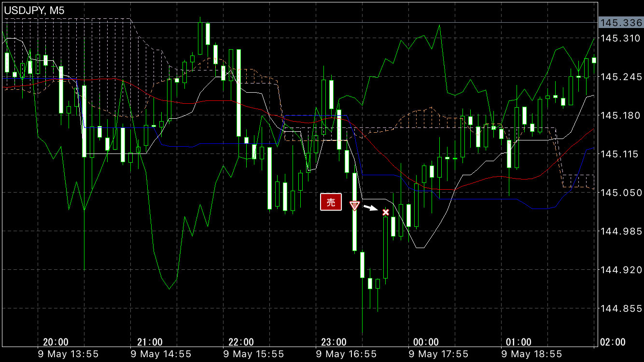Click the current price tag 145.336
Screen dimensions: 644x362
coord(621,23)
